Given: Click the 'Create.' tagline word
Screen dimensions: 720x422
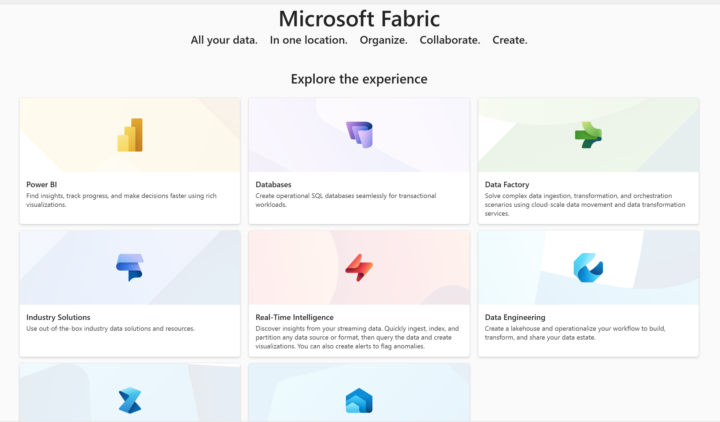Looking at the screenshot, I should 510,40.
